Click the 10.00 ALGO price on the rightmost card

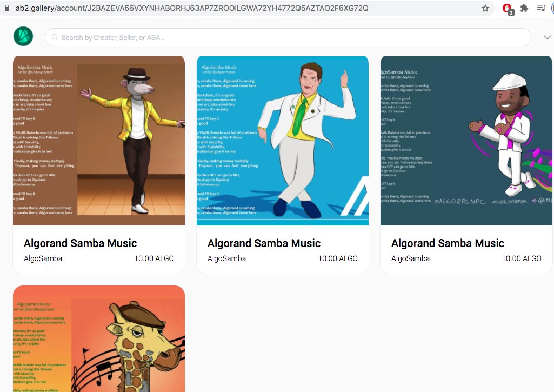522,258
